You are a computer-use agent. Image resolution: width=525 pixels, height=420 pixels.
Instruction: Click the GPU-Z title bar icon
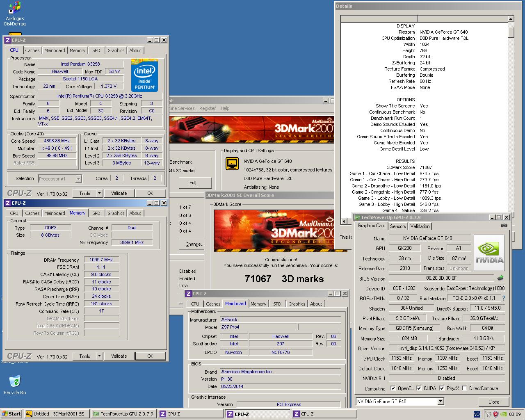click(357, 217)
